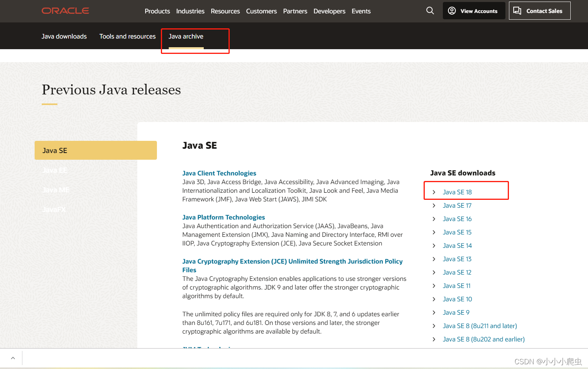Open the Industries menu
The width and height of the screenshot is (588, 369).
pyautogui.click(x=190, y=11)
